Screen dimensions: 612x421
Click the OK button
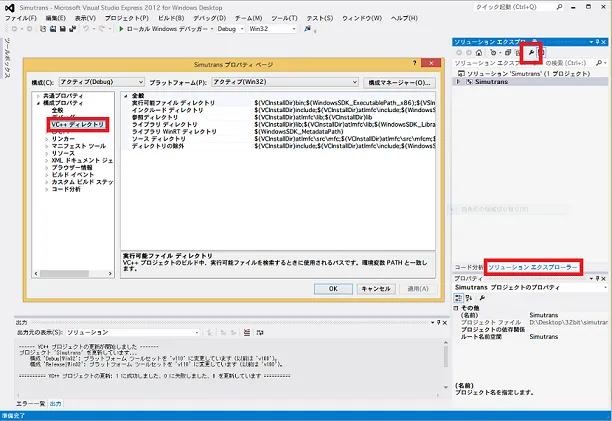[x=332, y=288]
